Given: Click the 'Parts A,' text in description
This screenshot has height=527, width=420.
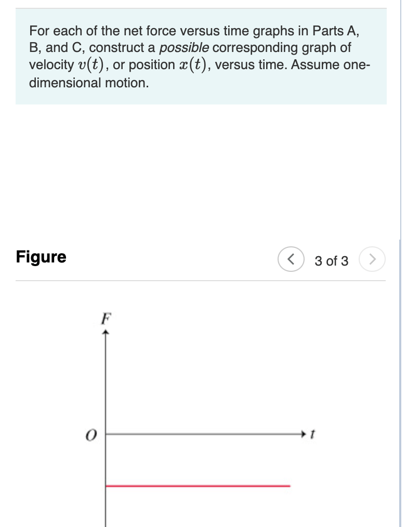Looking at the screenshot, I should coord(336,31).
